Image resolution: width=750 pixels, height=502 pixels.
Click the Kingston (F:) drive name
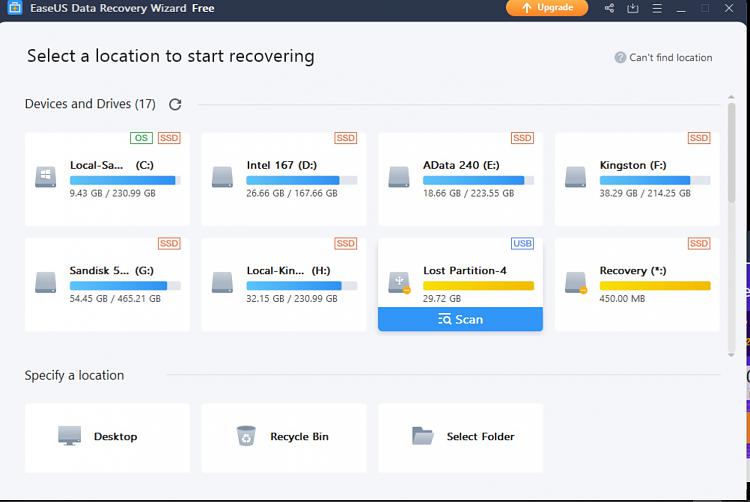coord(633,165)
